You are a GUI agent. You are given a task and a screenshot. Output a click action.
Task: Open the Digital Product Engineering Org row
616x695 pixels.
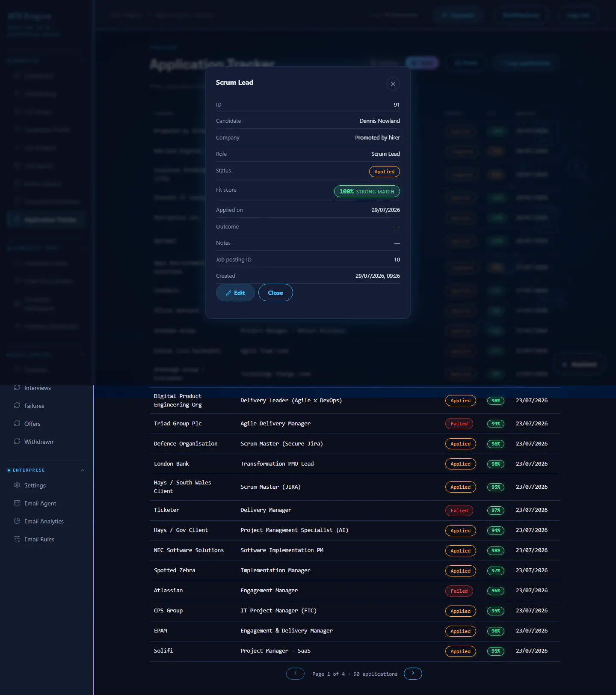pyautogui.click(x=355, y=401)
